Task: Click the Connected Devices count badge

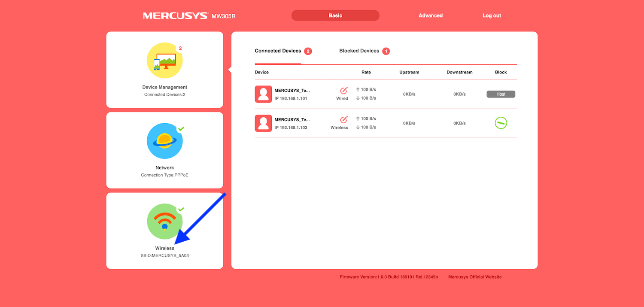Action: click(x=308, y=51)
